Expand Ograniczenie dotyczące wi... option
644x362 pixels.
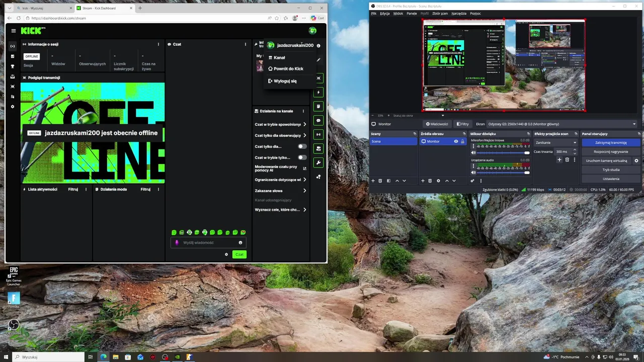tap(304, 179)
